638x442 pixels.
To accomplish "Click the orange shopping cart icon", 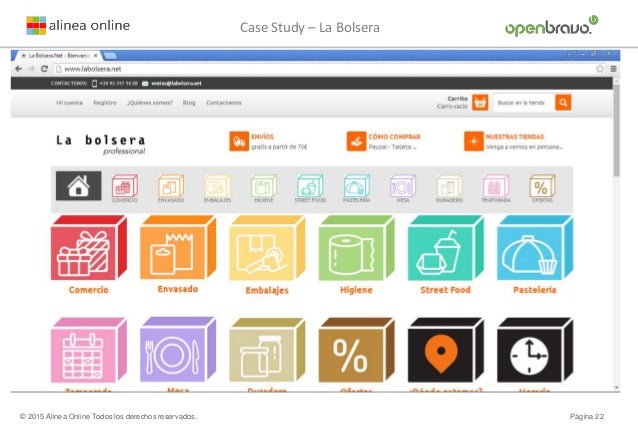I will tap(480, 103).
